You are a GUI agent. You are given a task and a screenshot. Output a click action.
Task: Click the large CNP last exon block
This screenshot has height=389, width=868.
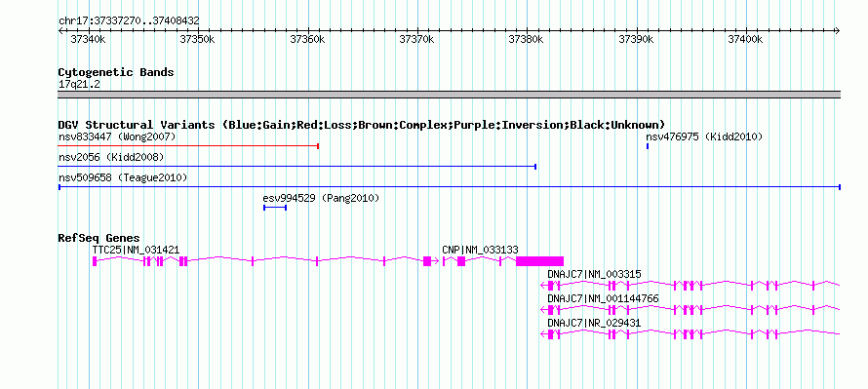click(539, 261)
